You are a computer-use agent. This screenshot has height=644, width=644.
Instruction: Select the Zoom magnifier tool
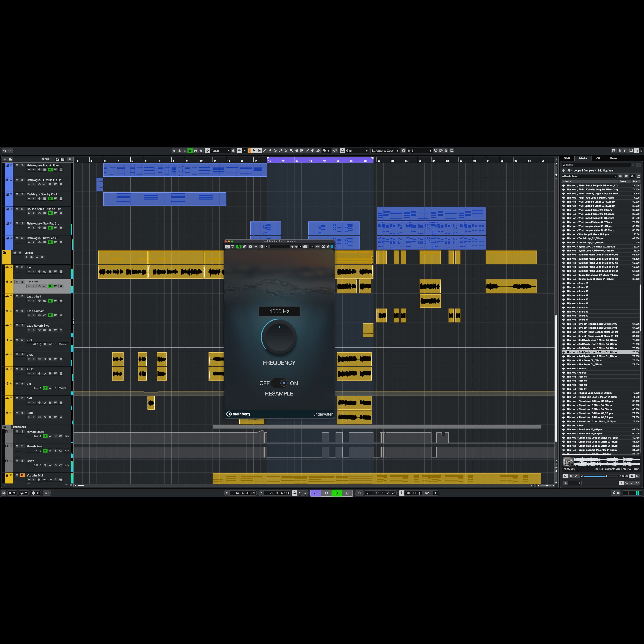[291, 151]
